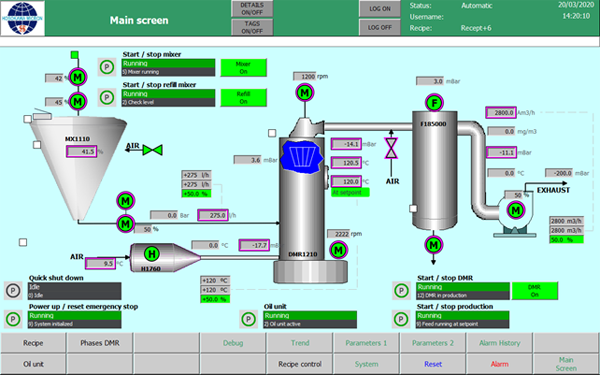Click the -11.1 mBar filter pressure field
600x375 pixels.
coord(502,152)
